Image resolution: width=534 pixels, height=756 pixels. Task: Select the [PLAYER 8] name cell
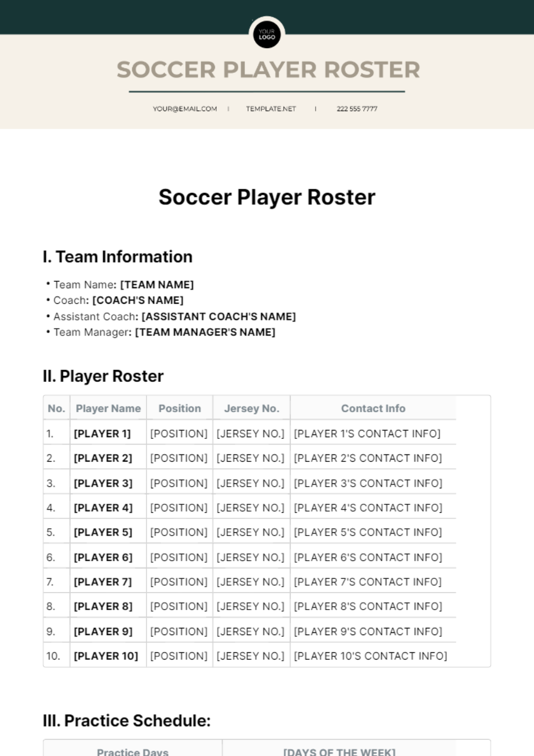click(103, 607)
